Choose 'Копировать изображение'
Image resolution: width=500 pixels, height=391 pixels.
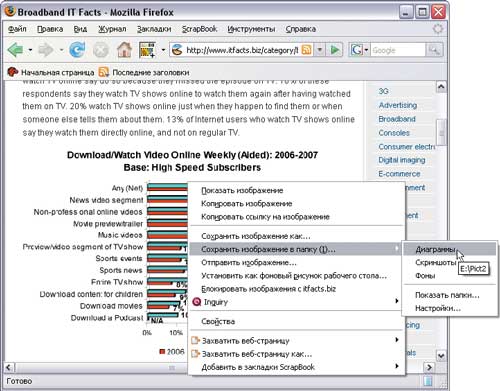click(297, 204)
